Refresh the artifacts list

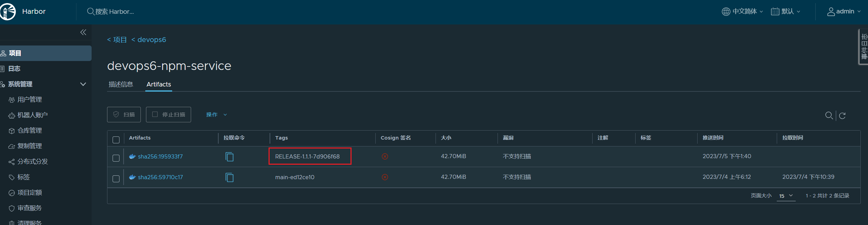click(x=842, y=115)
